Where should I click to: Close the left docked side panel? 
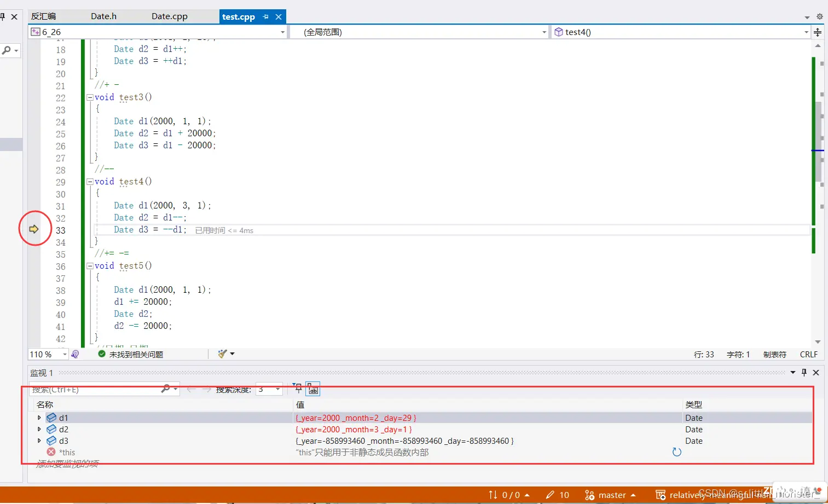pos(15,17)
